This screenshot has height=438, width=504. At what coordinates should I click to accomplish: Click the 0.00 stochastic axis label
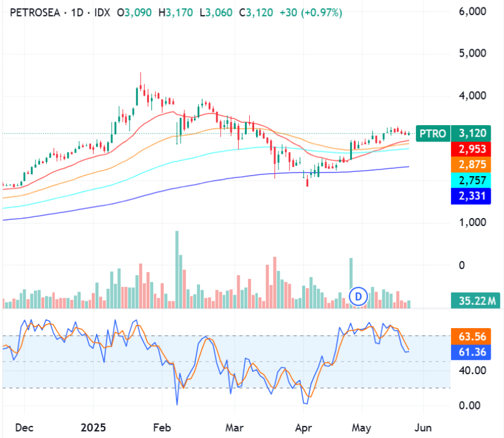(469, 406)
